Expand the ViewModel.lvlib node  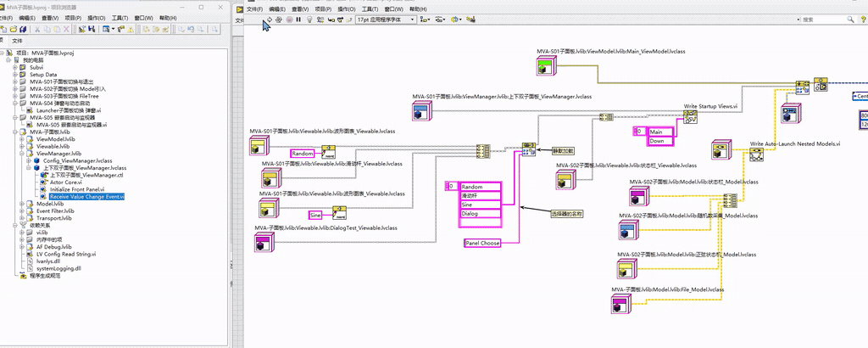click(22, 139)
